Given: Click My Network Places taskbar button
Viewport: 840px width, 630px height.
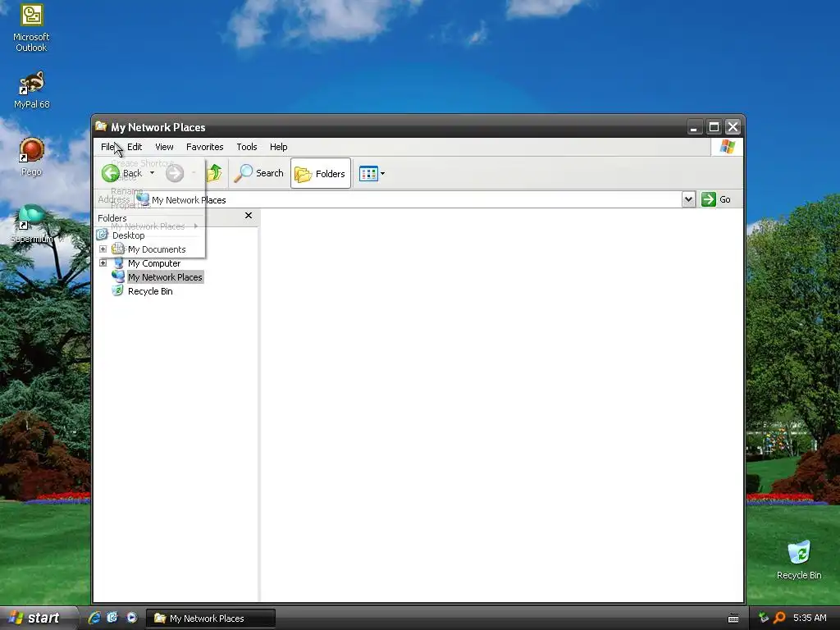Looking at the screenshot, I should 211,619.
